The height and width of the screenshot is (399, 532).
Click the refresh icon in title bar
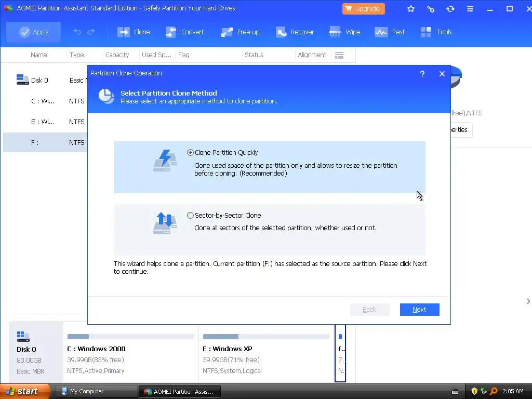(450, 9)
